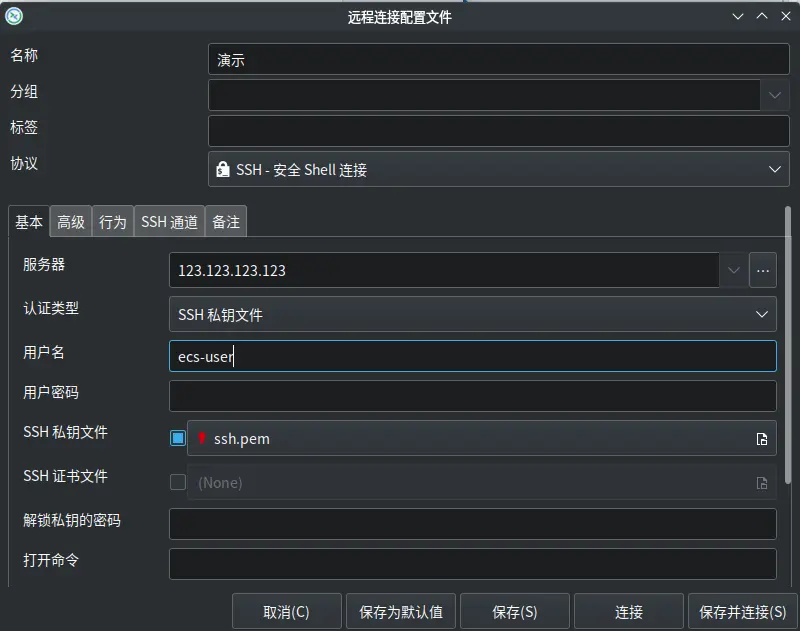Expand the 认证类型 authentication type dropdown
The width and height of the screenshot is (800, 631).
pyautogui.click(x=762, y=315)
